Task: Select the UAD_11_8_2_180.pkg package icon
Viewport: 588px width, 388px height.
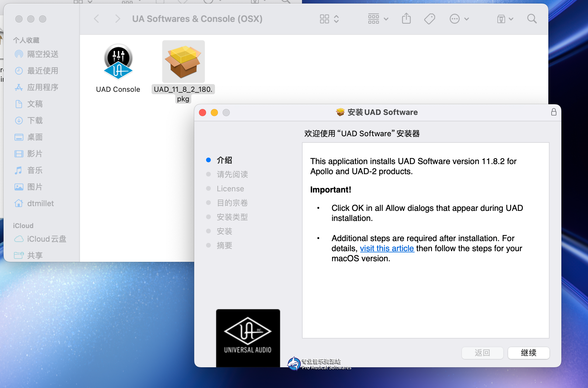Action: click(x=183, y=62)
